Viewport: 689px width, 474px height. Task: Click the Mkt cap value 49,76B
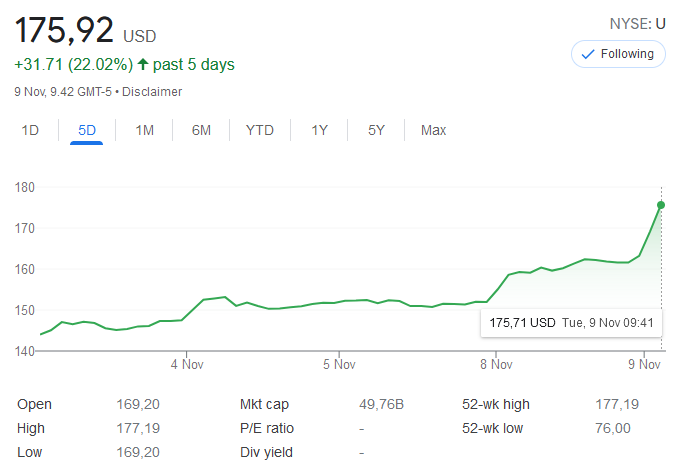(x=383, y=405)
